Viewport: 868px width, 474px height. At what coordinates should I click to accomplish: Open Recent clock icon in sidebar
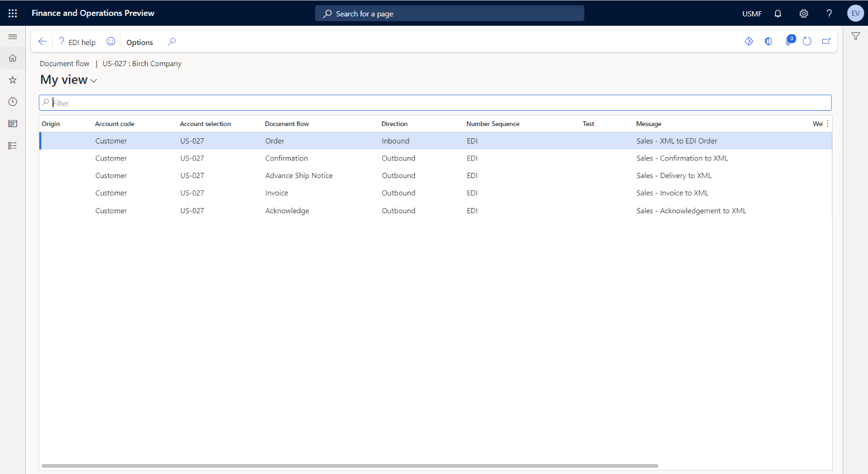pos(12,102)
